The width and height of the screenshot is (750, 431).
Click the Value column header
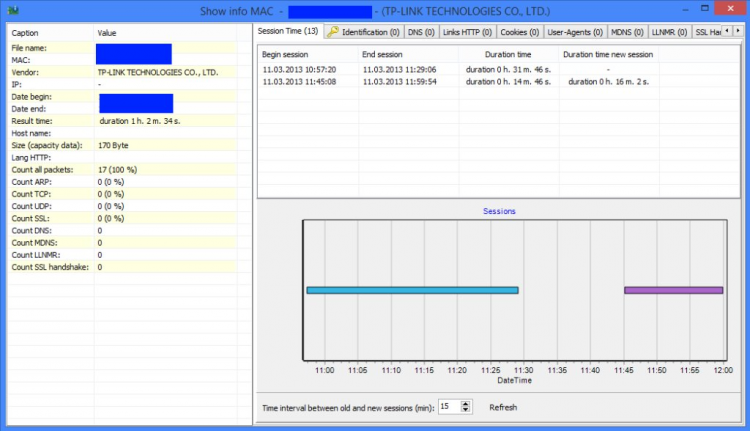click(x=165, y=33)
